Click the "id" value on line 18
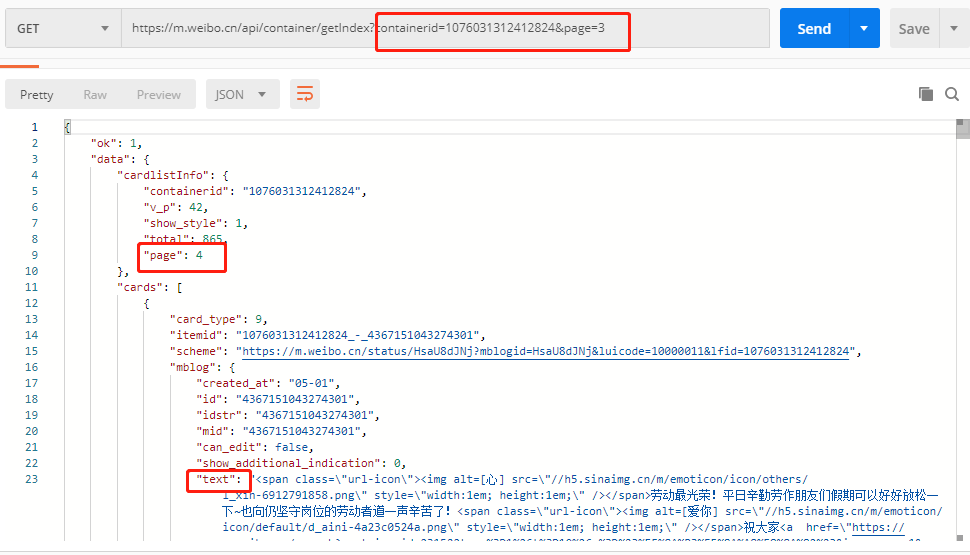 click(x=294, y=399)
